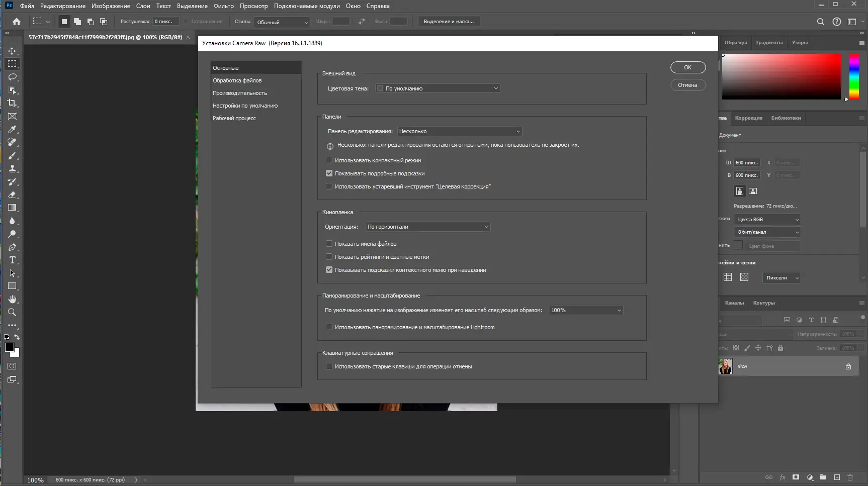Click the 'Растушевка' feather input field

(x=165, y=22)
